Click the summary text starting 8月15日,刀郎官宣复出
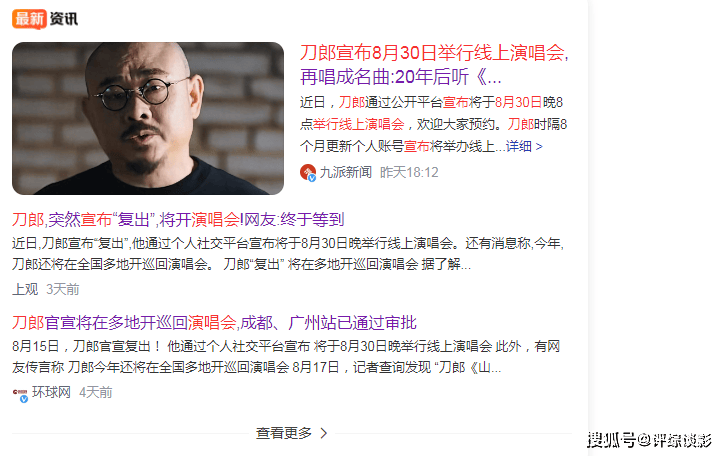Viewport: 726px width, 457px height. tap(286, 357)
